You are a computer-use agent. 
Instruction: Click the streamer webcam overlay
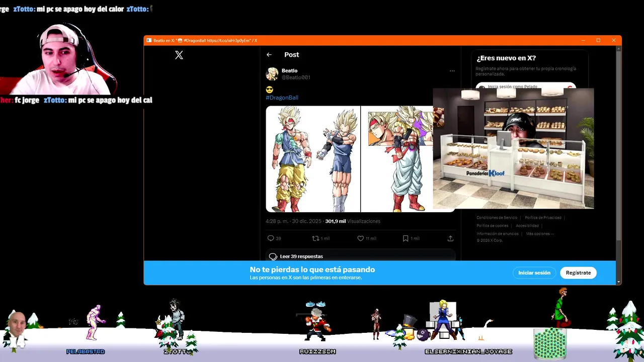point(59,59)
